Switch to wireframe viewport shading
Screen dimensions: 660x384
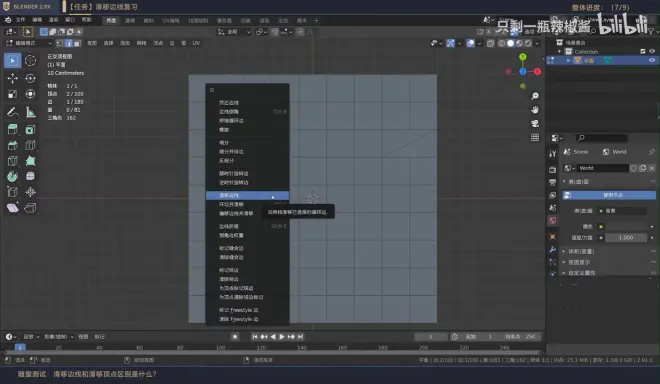click(502, 43)
